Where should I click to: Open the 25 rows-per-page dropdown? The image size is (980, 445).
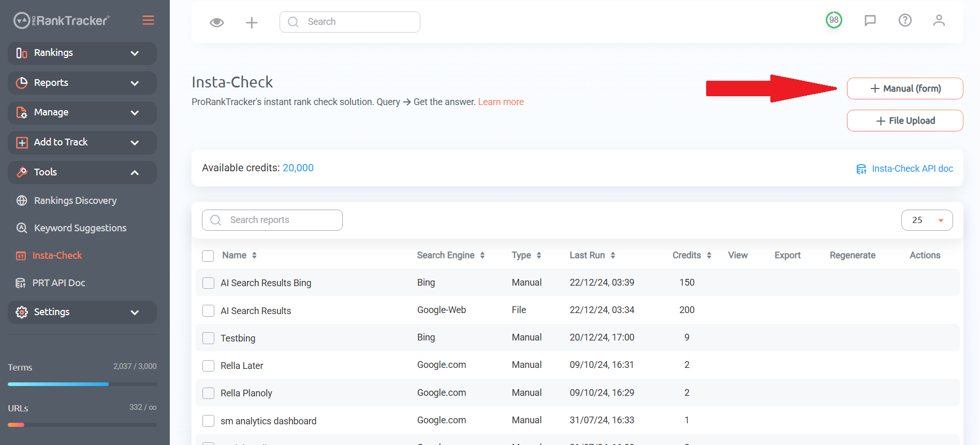[x=927, y=220]
